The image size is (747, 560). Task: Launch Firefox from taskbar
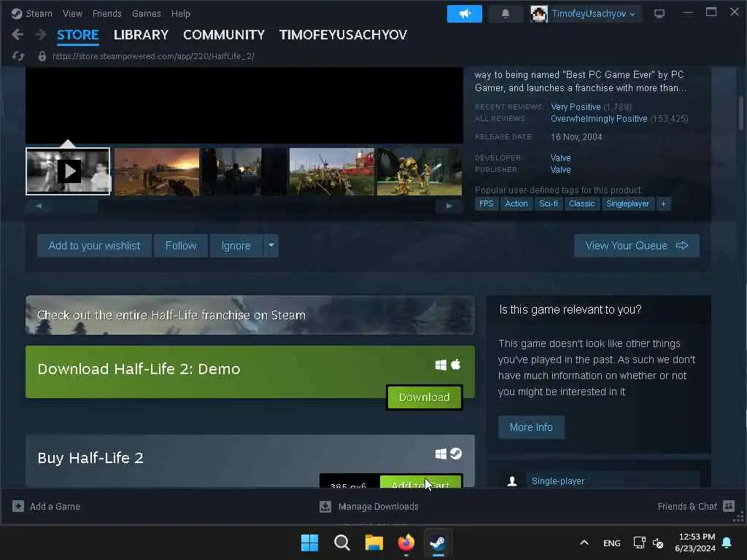pos(406,542)
